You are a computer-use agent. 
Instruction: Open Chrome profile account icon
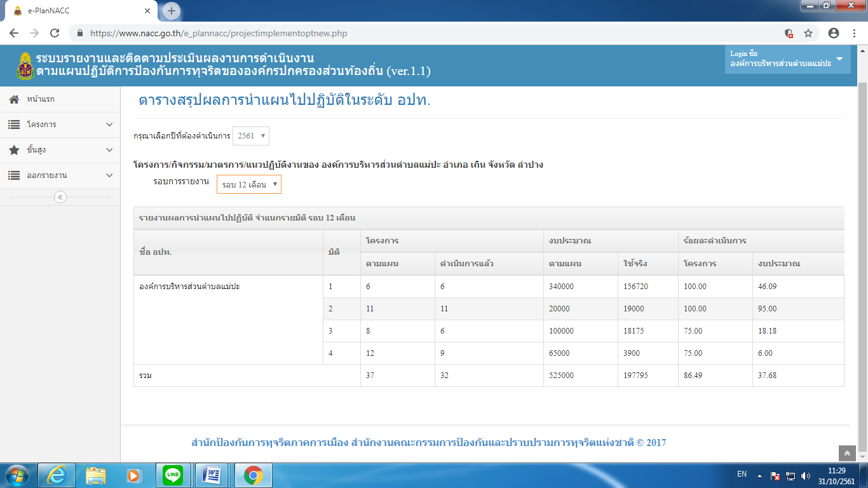(x=834, y=33)
